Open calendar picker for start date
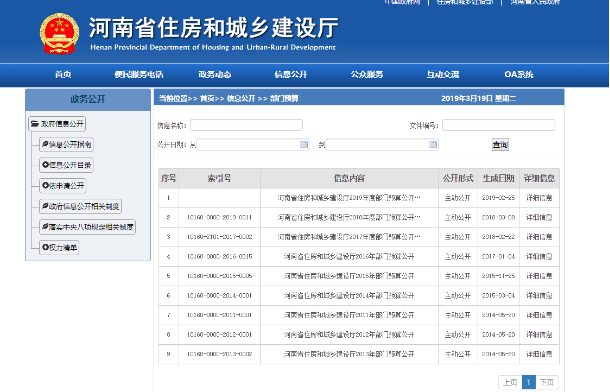This screenshot has height=392, width=610. 304,145
